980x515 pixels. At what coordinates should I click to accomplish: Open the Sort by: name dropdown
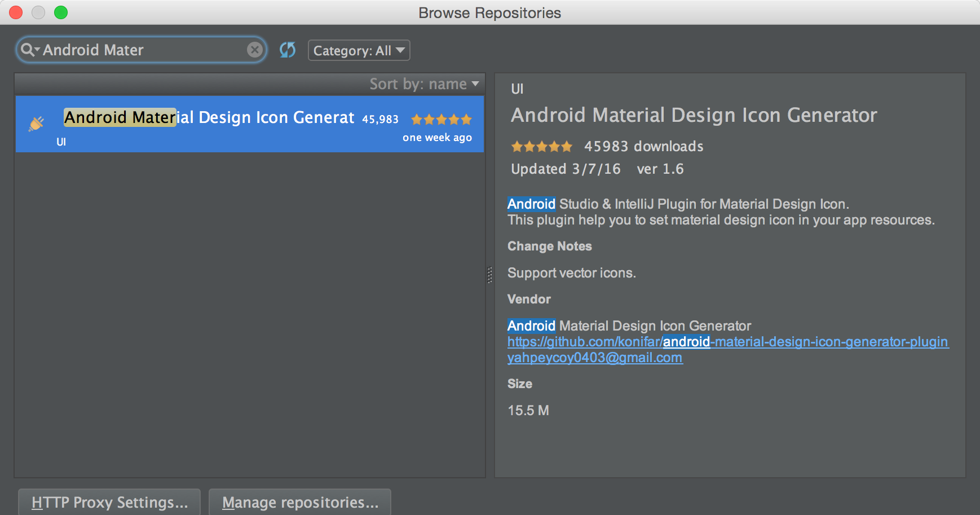coord(424,84)
